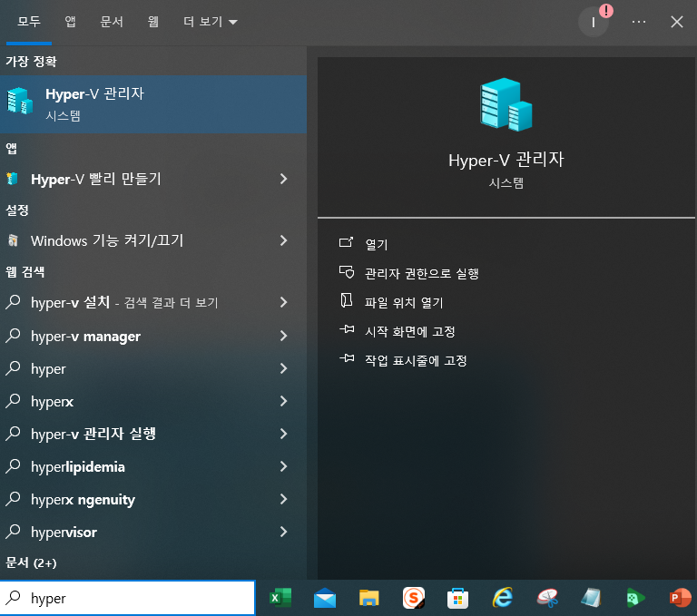Select the hyperlipidemia suggestion text
Image resolution: width=697 pixels, height=616 pixels.
tap(78, 467)
